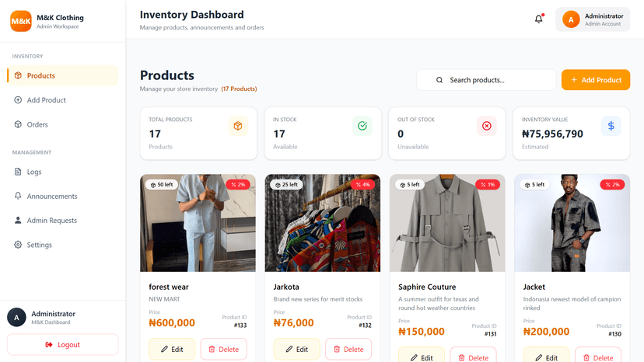Image resolution: width=644 pixels, height=362 pixels.
Task: Click the M&K orange logo
Action: pos(21,21)
